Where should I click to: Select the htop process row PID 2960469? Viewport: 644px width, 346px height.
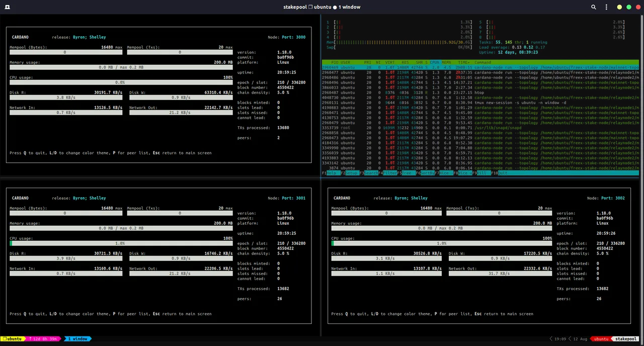click(480, 67)
